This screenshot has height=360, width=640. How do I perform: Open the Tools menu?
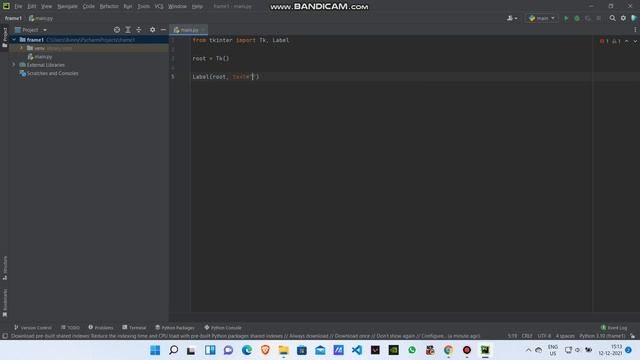click(143, 6)
